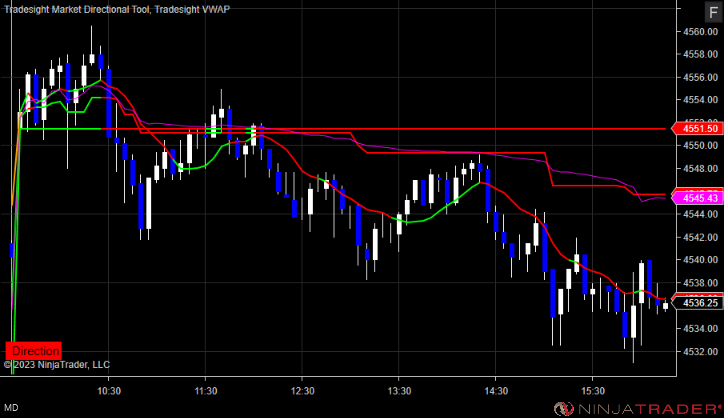The image size is (724, 418).
Task: Click the red Direction label
Action: click(33, 351)
